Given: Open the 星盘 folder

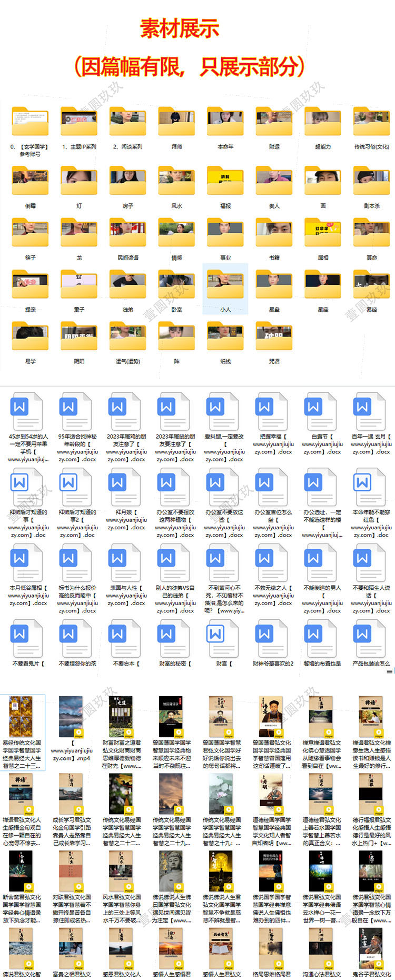Looking at the screenshot, I should [274, 286].
